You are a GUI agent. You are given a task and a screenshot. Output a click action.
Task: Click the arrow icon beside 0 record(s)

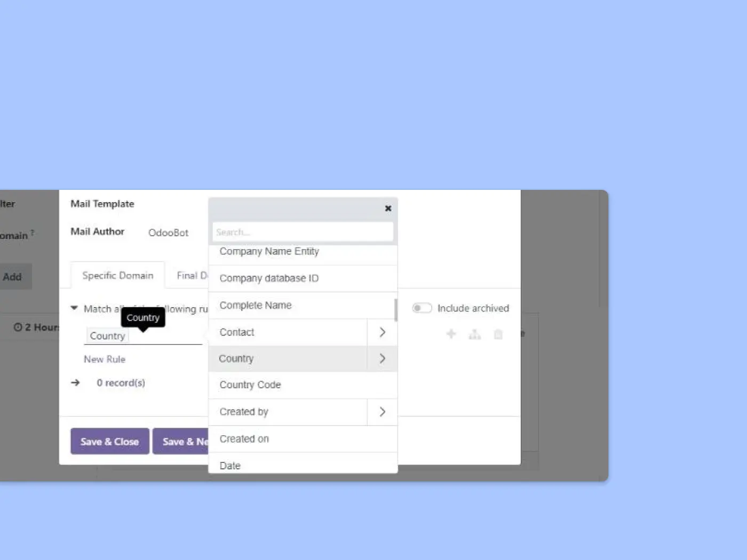pos(75,382)
